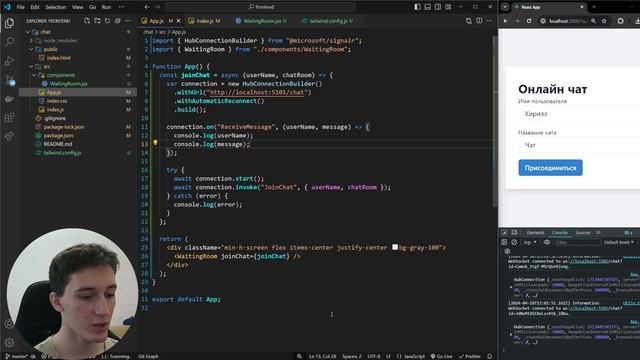Open the Docker view icon

point(9,99)
